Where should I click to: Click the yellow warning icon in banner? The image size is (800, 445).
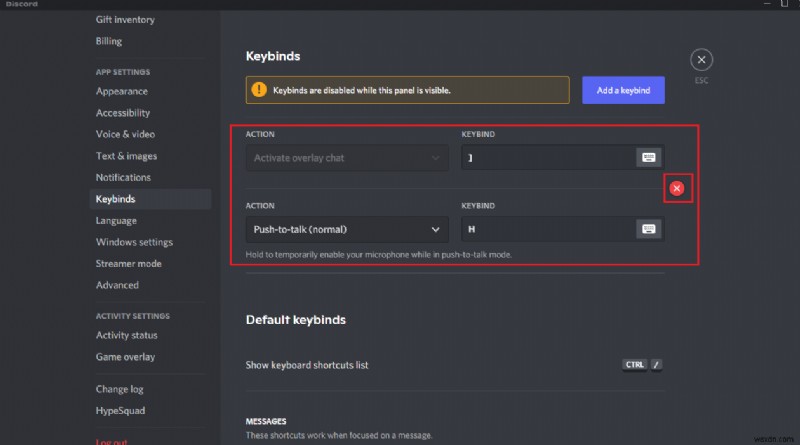pos(259,90)
